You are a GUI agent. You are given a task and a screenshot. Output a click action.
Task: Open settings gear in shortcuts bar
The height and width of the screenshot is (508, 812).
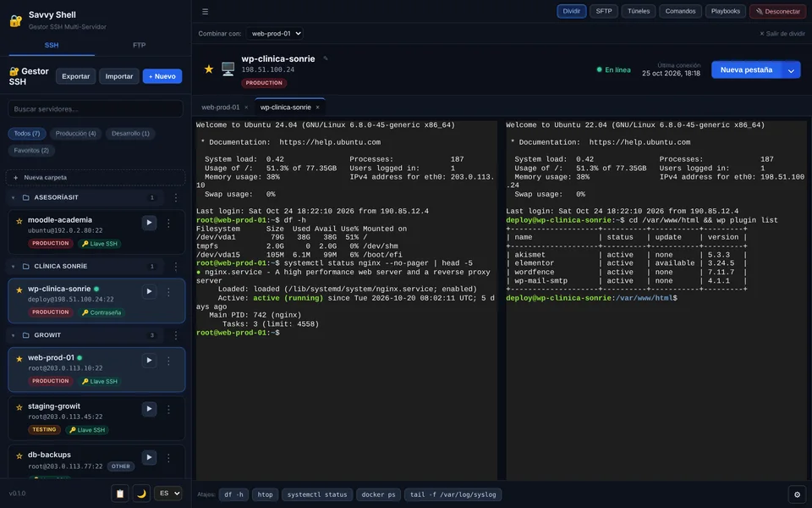tap(797, 494)
